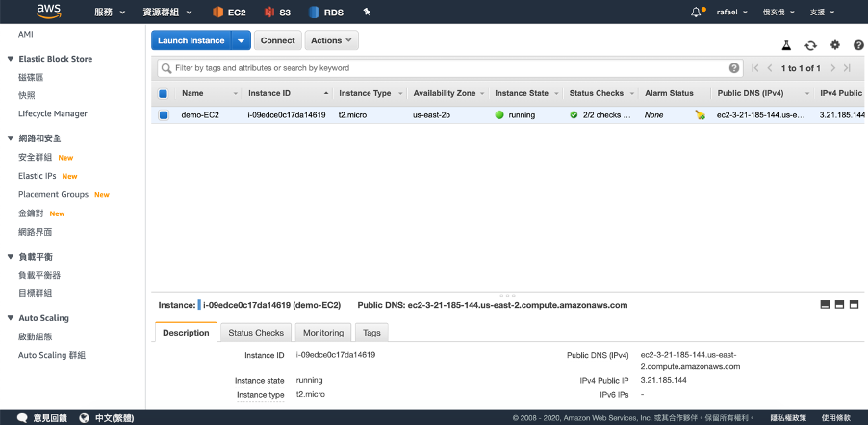The image size is (868, 425).
Task: Open the EC2 service shortcut
Action: [229, 12]
